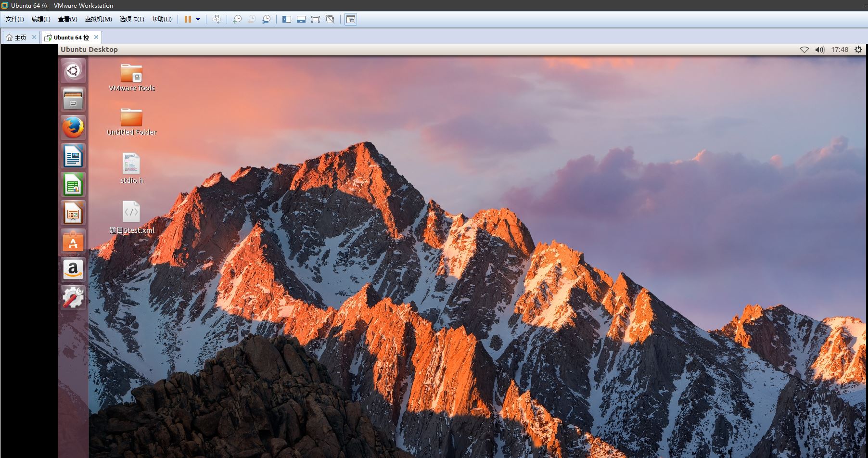Screen dimensions: 868x458
Task: Click the revert to snapshot icon
Action: 251,19
